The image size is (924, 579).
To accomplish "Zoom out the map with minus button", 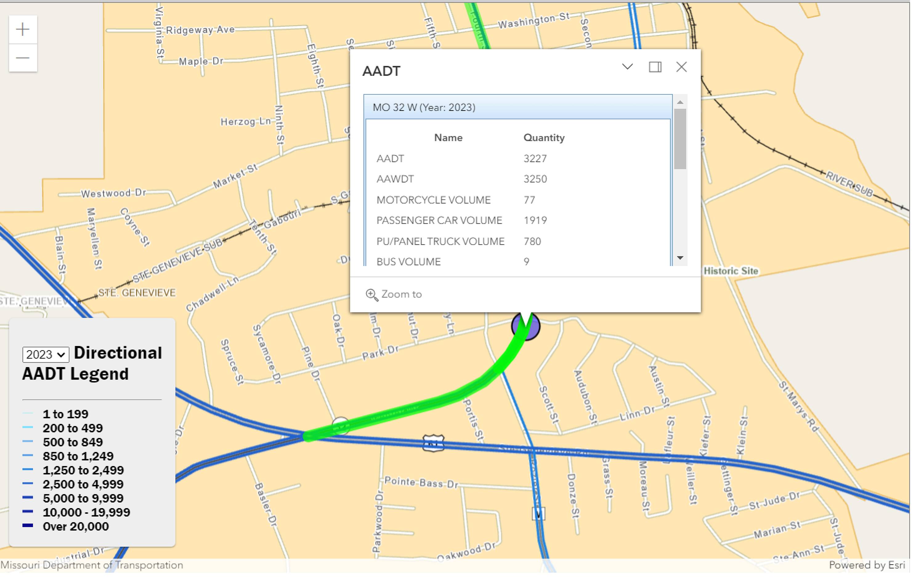I will pyautogui.click(x=23, y=58).
